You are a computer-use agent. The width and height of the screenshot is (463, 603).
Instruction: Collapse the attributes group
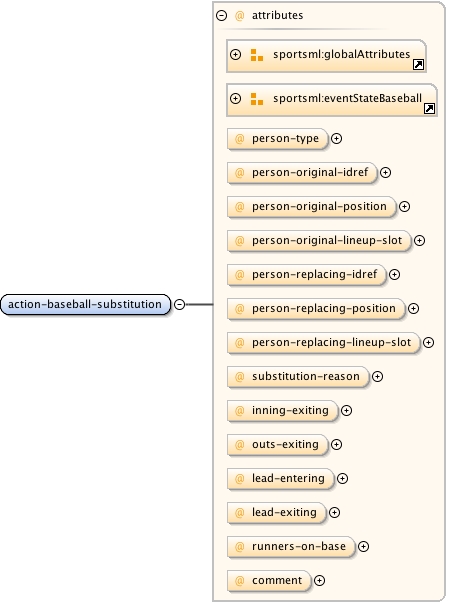coord(222,15)
